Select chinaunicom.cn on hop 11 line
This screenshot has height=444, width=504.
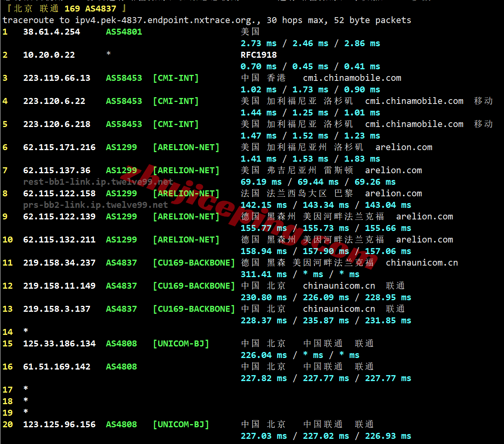tap(422, 263)
